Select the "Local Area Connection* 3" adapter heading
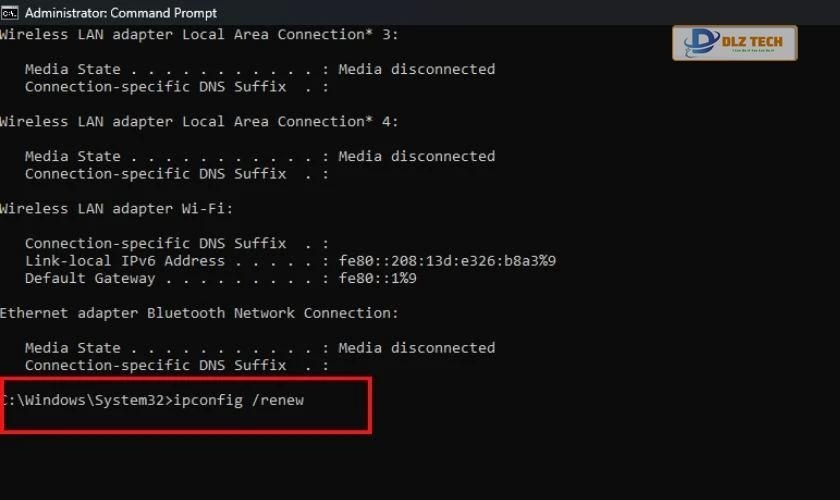The height and width of the screenshot is (500, 840). [198, 35]
